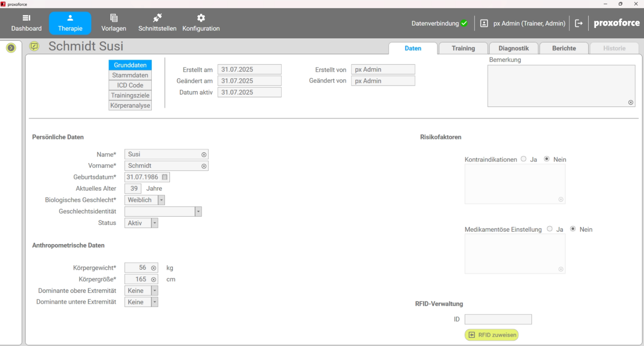This screenshot has width=644, height=346.
Task: Open the Konfiguration gear icon
Action: coord(201,18)
